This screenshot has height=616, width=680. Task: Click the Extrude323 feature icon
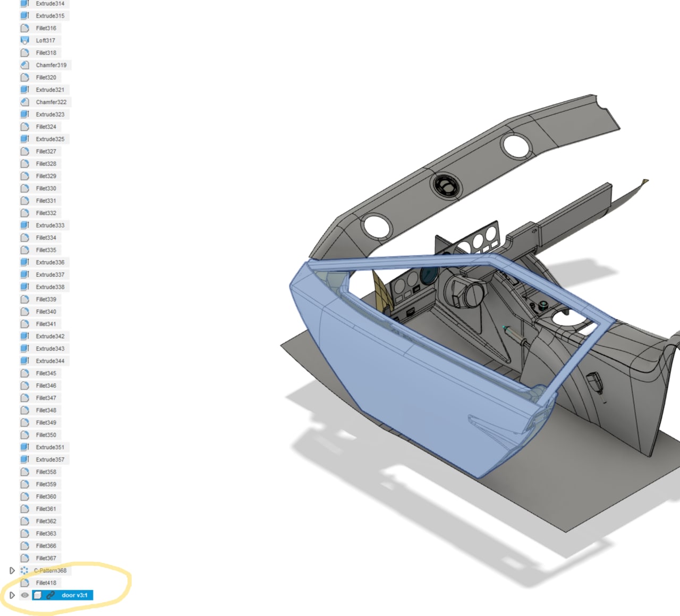(24, 114)
